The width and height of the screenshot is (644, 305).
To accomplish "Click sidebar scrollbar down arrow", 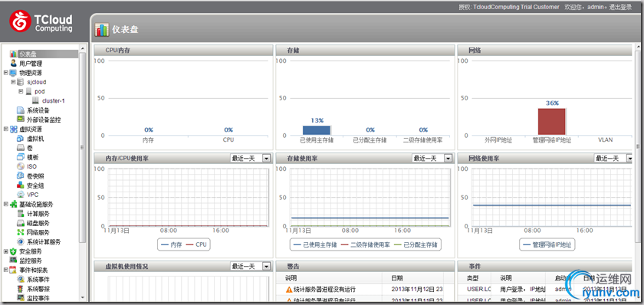I will pos(83,297).
